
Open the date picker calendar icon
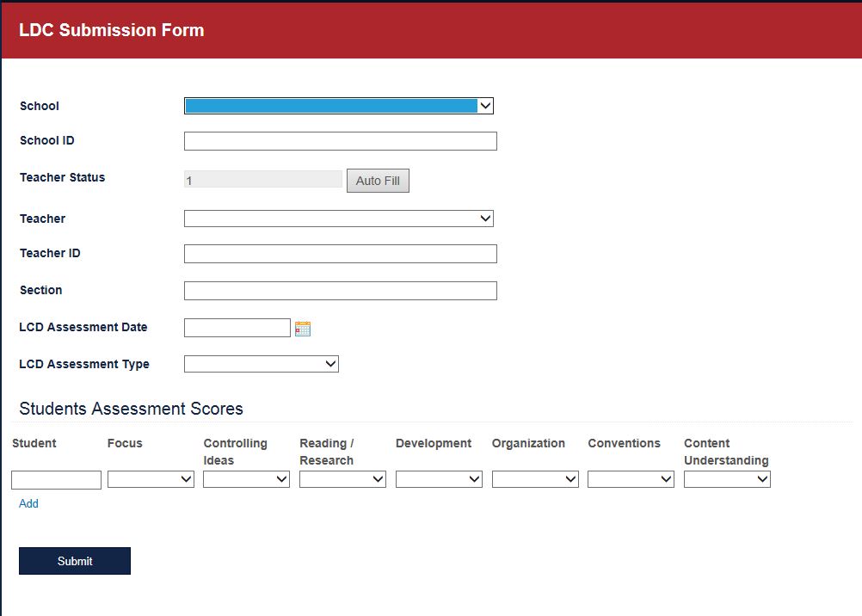click(302, 327)
